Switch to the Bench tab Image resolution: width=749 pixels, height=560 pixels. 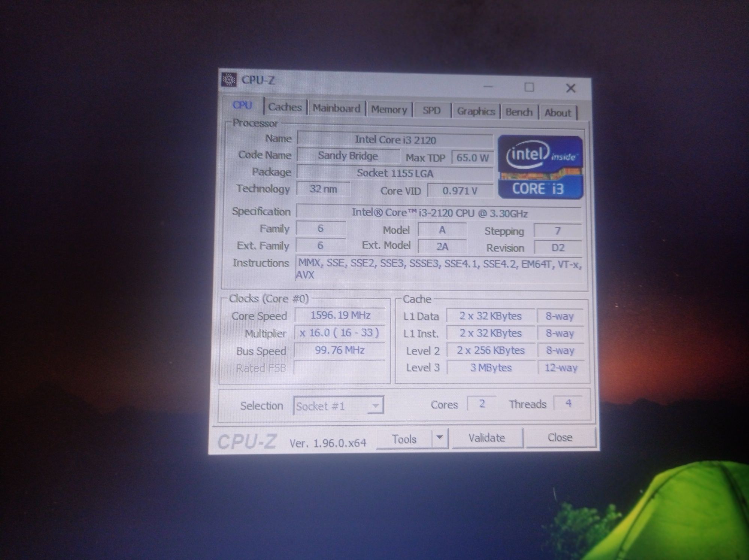[519, 112]
